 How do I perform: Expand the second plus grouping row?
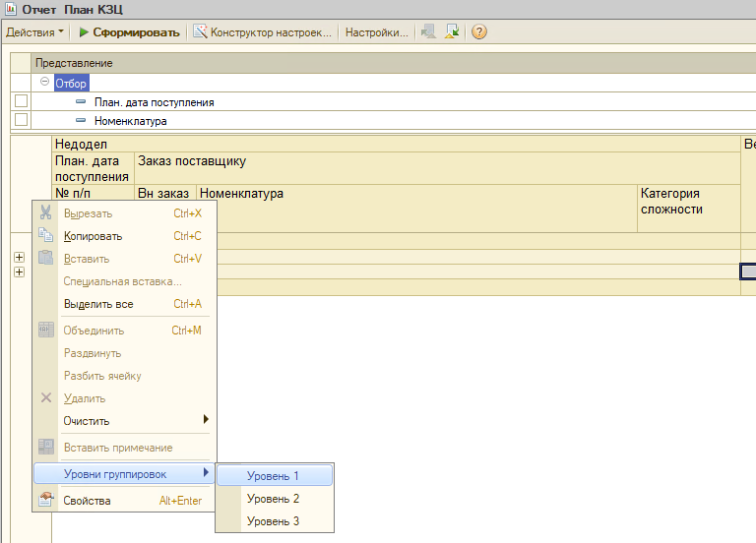[x=20, y=272]
